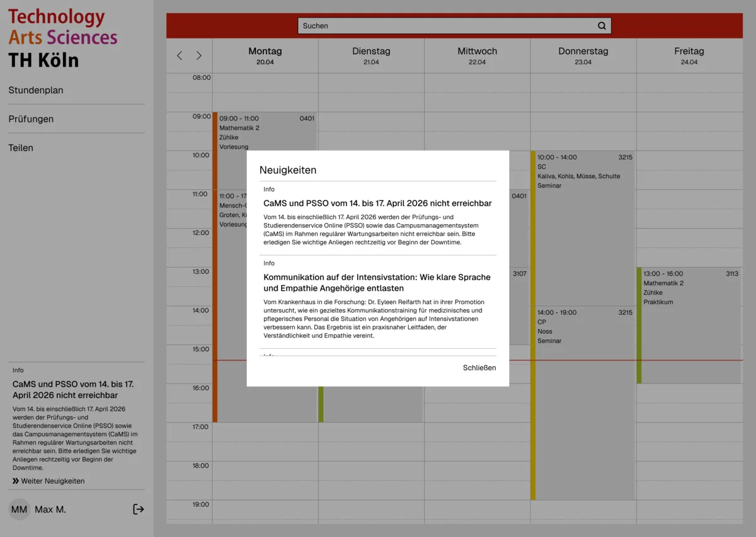Click the logout icon

click(x=139, y=509)
